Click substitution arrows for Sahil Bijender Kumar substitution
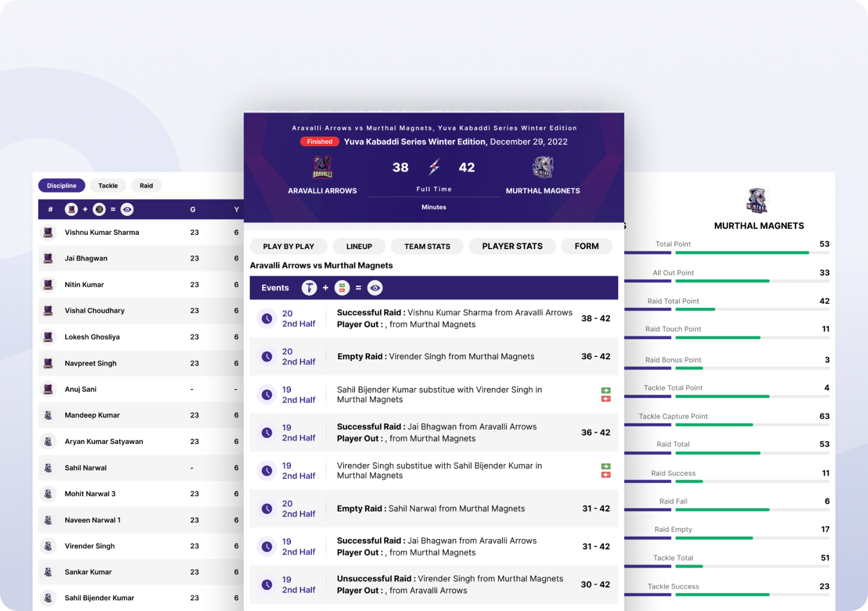 606,395
